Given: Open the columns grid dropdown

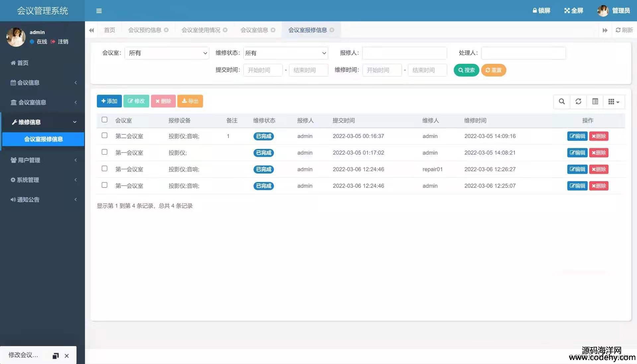Looking at the screenshot, I should [x=614, y=102].
